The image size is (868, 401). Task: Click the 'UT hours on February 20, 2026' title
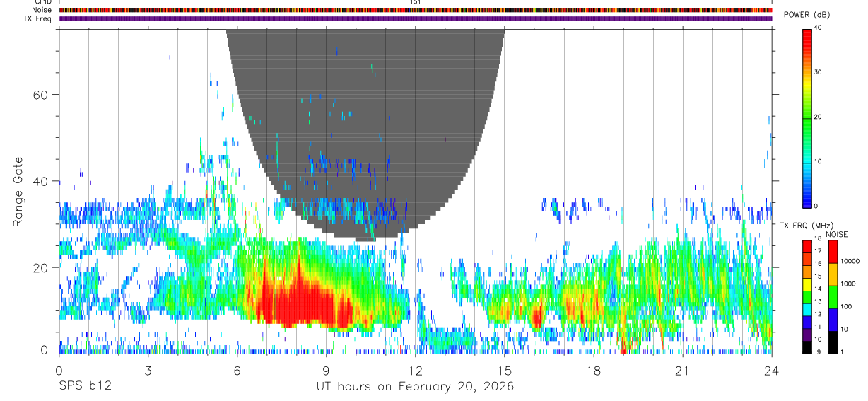(415, 386)
